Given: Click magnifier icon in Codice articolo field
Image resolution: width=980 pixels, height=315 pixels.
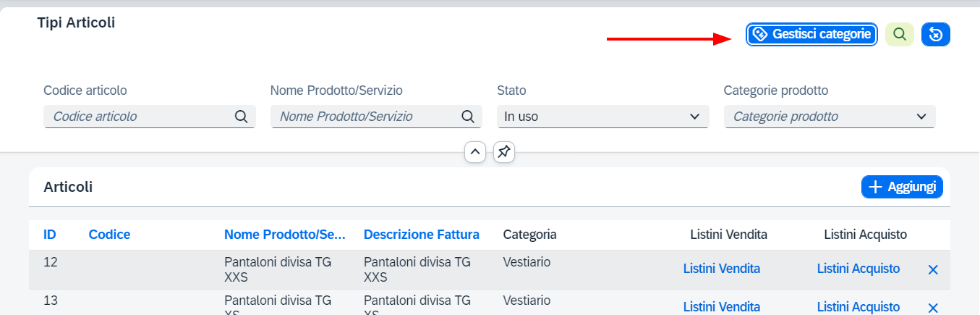Looking at the screenshot, I should click(x=241, y=117).
